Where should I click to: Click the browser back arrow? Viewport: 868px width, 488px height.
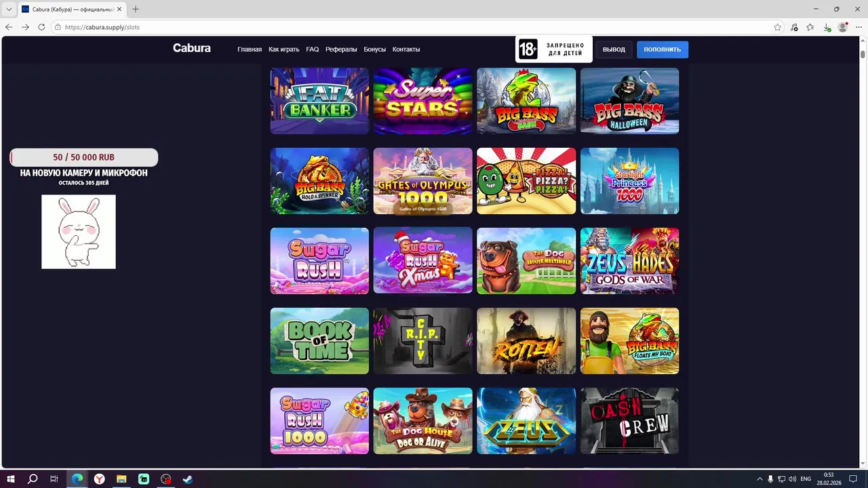pos(9,27)
